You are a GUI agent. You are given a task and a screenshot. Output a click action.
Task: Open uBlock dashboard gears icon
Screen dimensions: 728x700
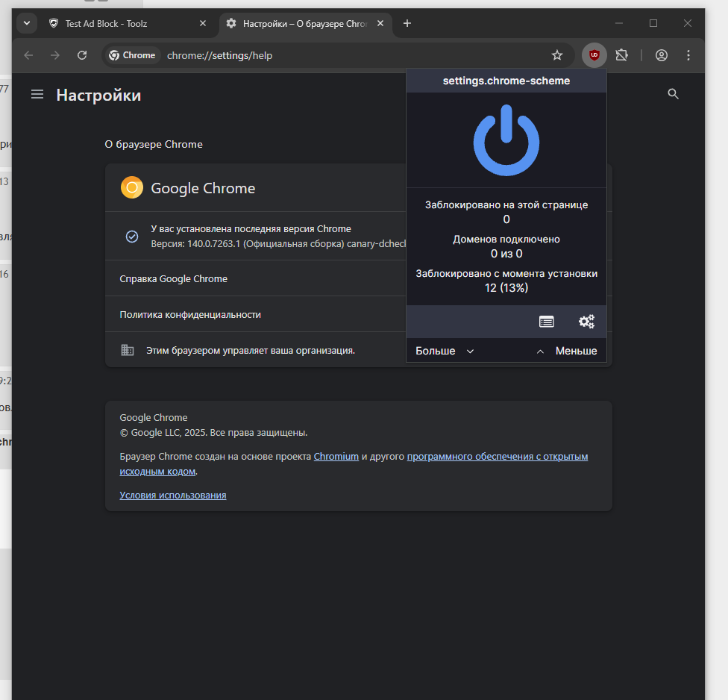[x=586, y=322]
